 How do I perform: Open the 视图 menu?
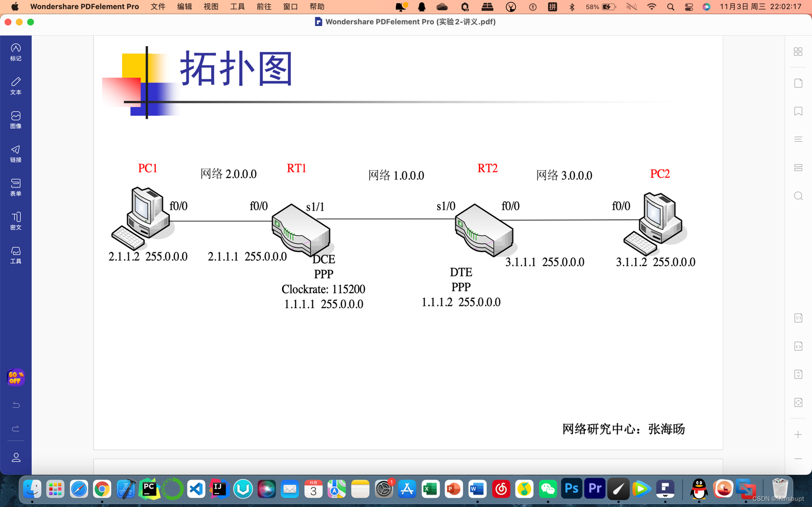211,7
